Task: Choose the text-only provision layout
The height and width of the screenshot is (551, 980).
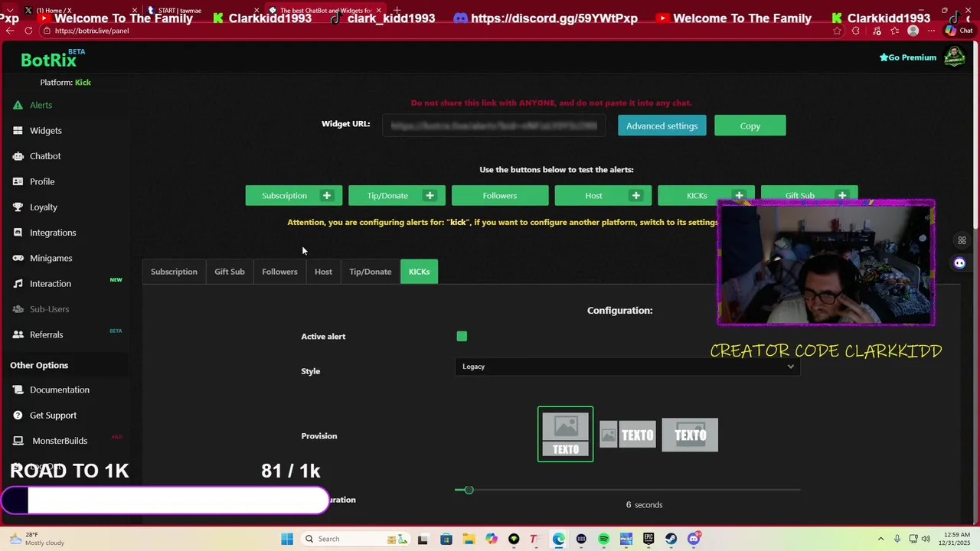Action: coord(690,435)
